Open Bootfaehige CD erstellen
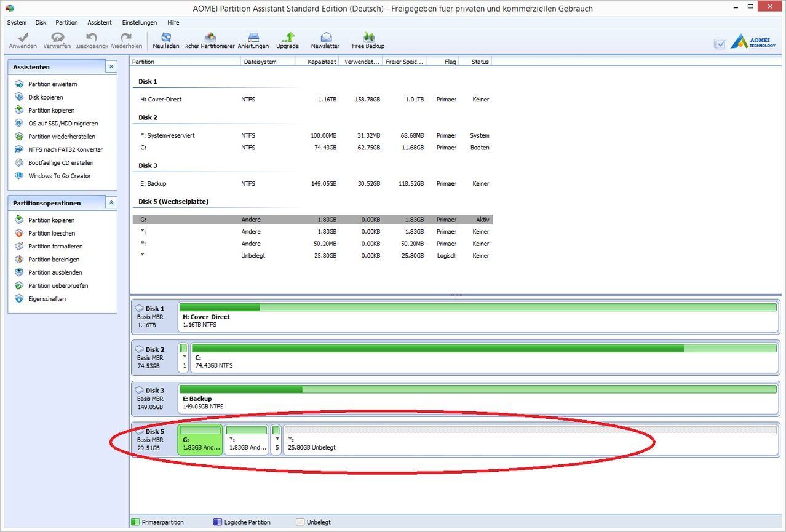786x532 pixels. pos(61,163)
